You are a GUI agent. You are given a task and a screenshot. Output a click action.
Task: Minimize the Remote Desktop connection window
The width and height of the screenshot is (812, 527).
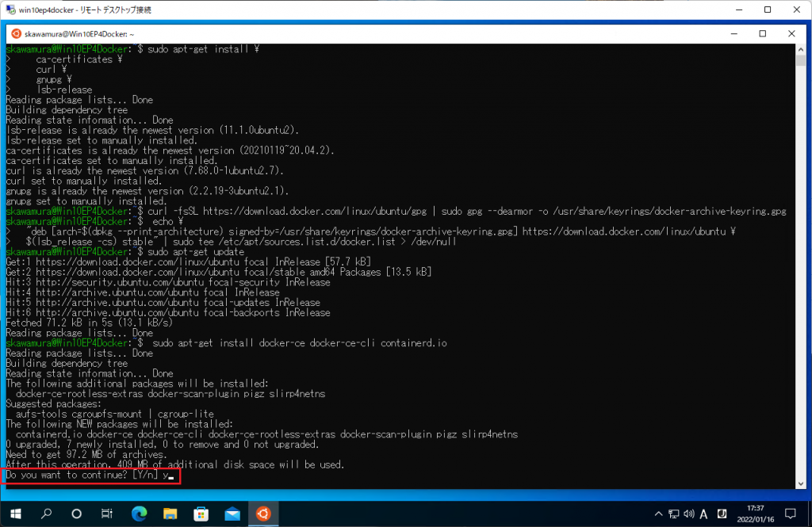point(739,10)
